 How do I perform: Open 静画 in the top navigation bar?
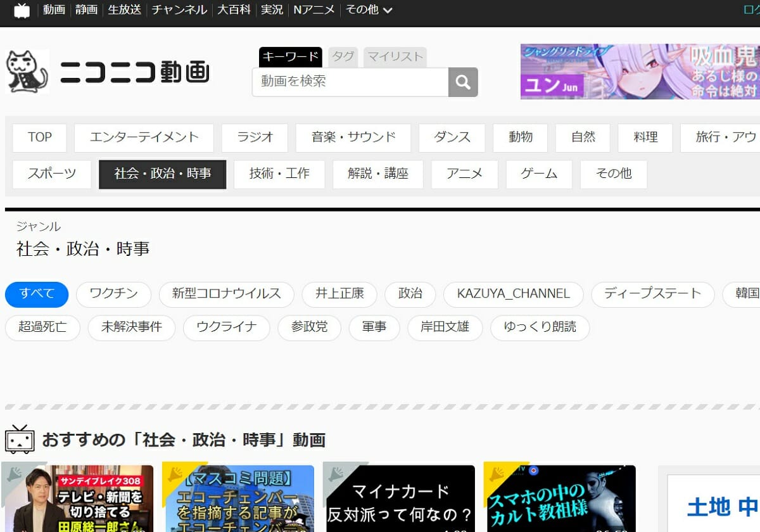point(87,10)
